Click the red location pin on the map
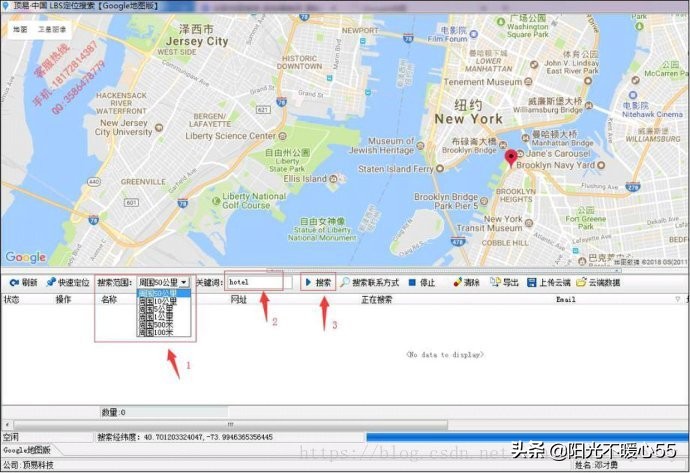Image resolution: width=690 pixels, height=473 pixels. point(510,158)
